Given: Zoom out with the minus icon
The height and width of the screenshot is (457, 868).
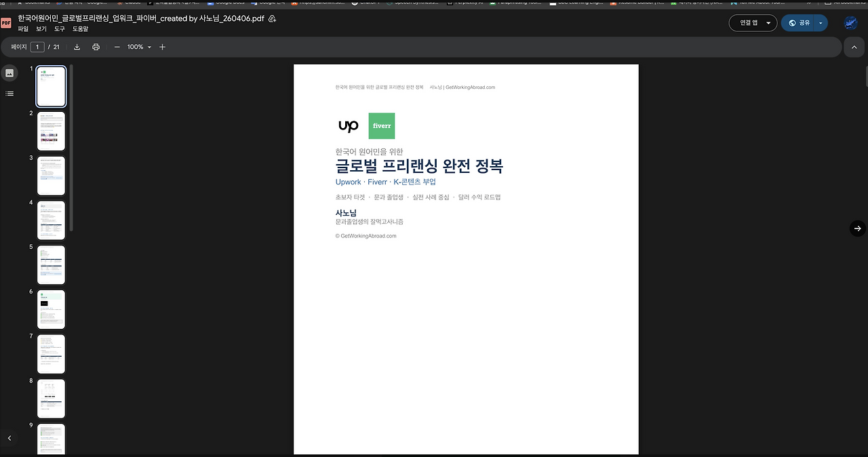Looking at the screenshot, I should [x=117, y=47].
